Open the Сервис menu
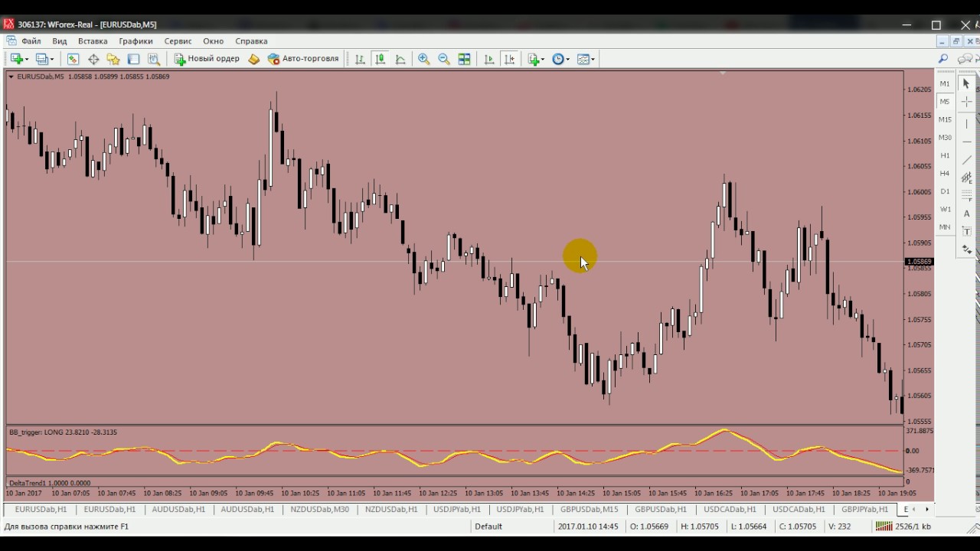This screenshot has height=551, width=980. pyautogui.click(x=178, y=41)
